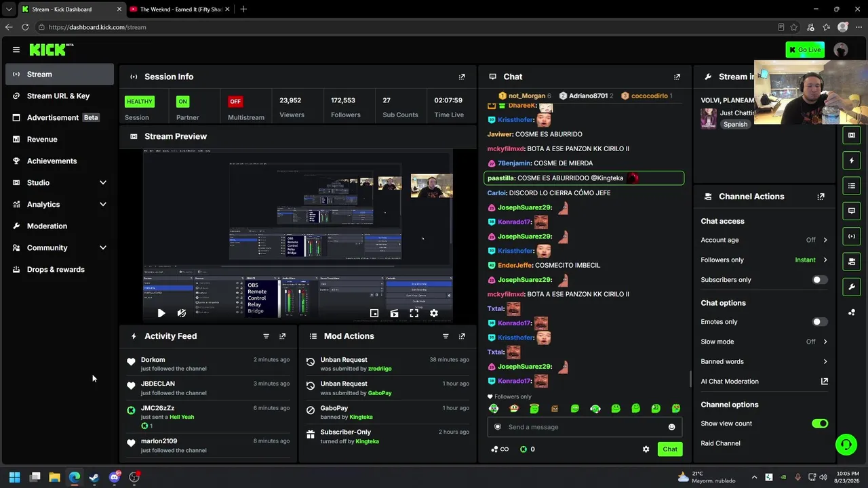
Task: Enter fullscreen on the stream preview
Action: click(x=414, y=313)
